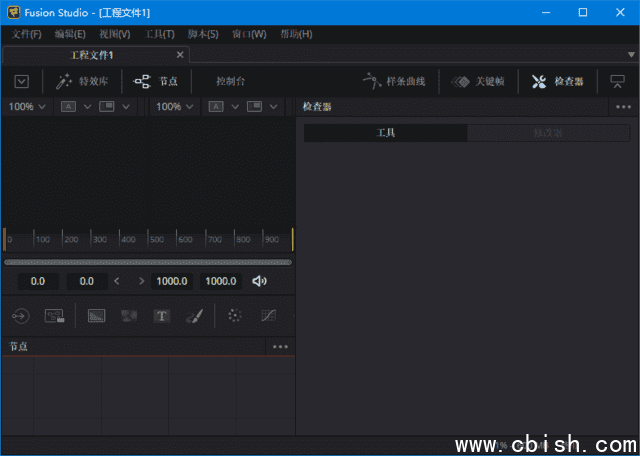Open the 样条曲线 spline editor

[394, 82]
